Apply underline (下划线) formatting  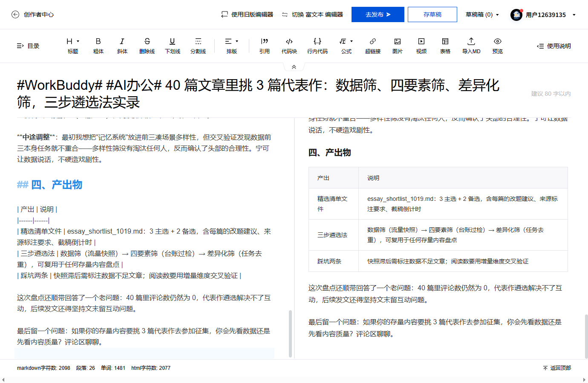tap(173, 46)
